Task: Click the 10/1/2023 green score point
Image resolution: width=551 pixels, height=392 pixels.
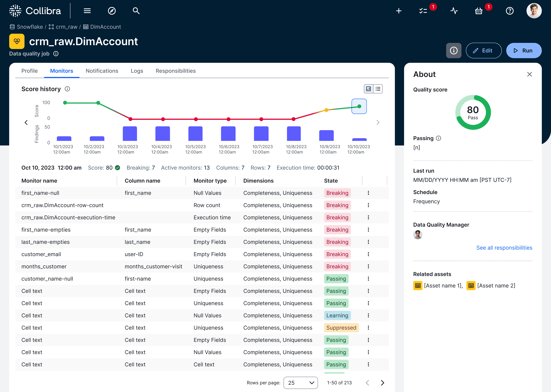Action: pos(65,103)
